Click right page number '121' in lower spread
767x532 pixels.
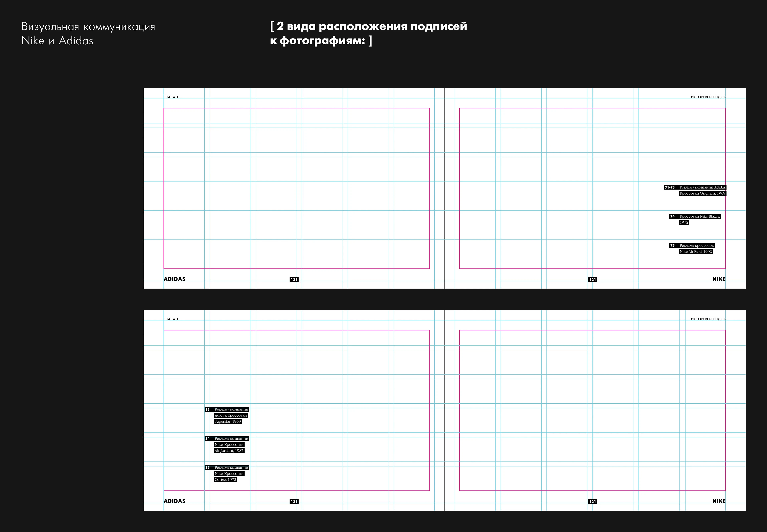592,502
